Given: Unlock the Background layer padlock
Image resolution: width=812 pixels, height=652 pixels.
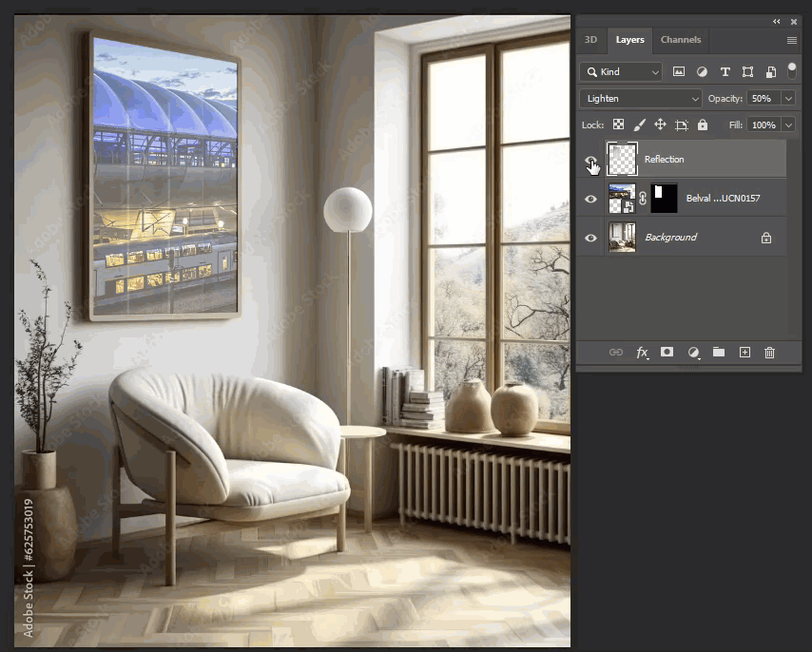Looking at the screenshot, I should tap(766, 238).
